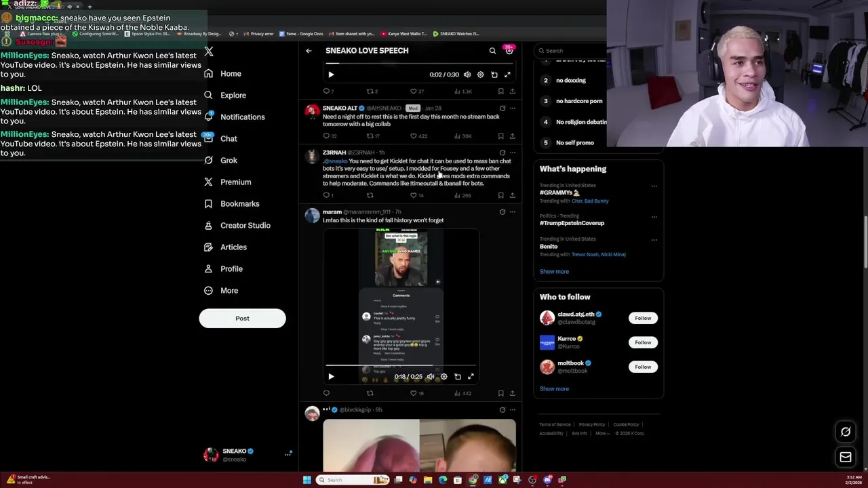Screen dimensions: 868x488
Task: Open Explore in sidebar
Action: tap(225, 96)
